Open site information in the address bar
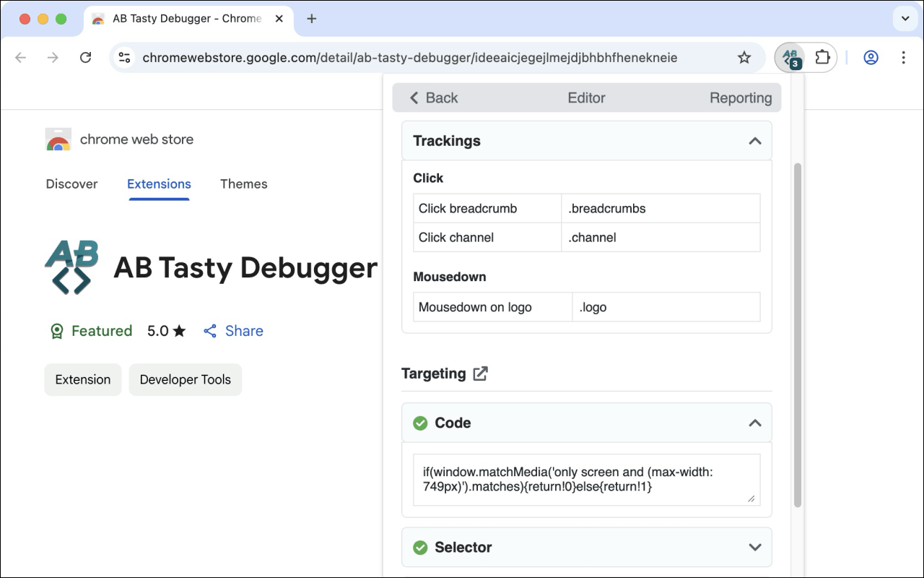 coord(124,57)
